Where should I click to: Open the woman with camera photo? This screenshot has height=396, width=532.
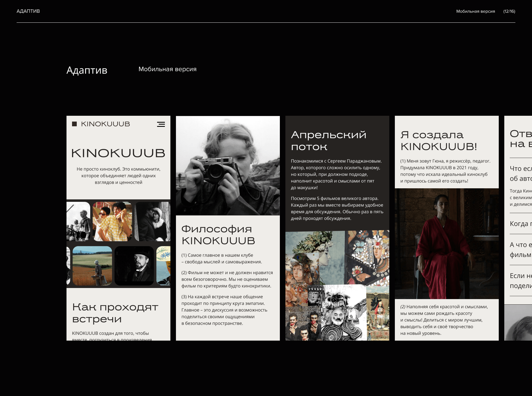[x=228, y=165]
